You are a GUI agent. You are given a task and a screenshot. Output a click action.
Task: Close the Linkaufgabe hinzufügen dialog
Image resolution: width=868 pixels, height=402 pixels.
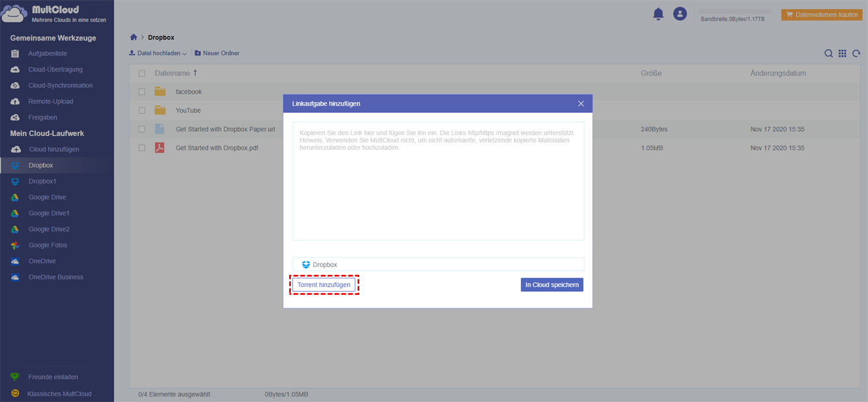tap(581, 104)
